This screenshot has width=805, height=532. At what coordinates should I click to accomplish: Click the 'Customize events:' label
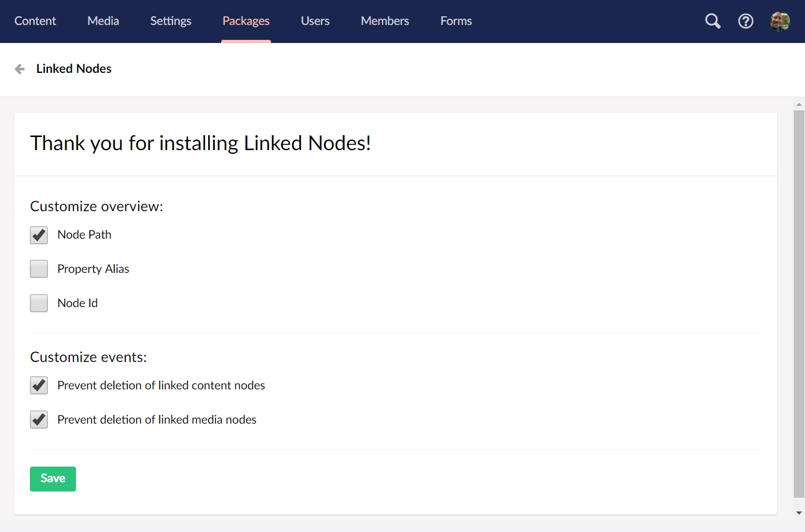point(88,358)
